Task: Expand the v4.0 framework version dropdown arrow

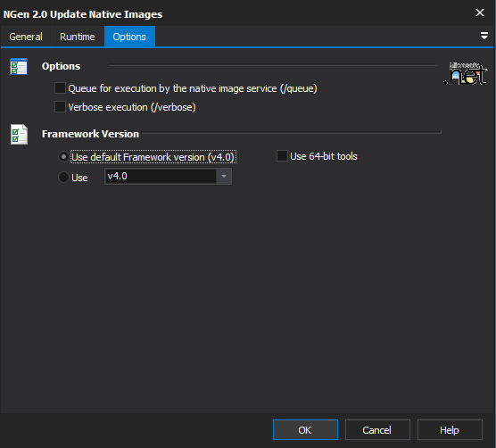Action: tap(224, 176)
